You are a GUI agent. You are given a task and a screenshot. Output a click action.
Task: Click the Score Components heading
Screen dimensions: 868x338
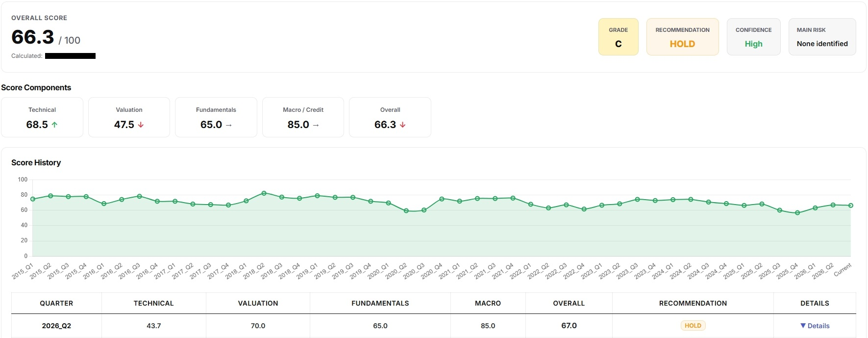point(36,87)
